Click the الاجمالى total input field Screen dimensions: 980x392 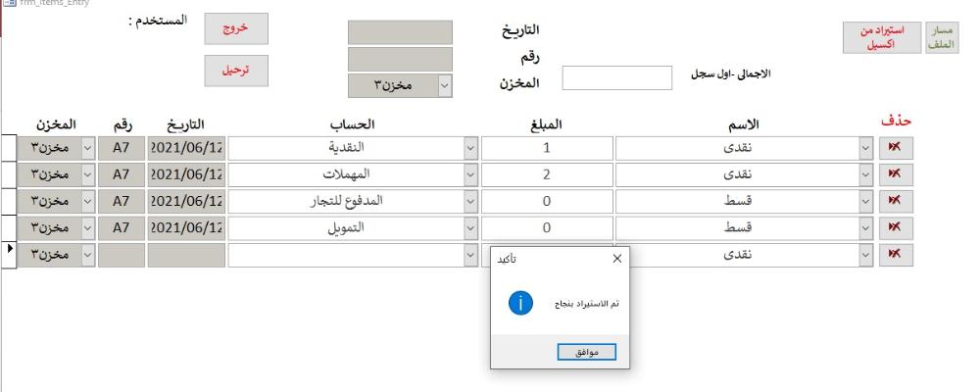[616, 78]
